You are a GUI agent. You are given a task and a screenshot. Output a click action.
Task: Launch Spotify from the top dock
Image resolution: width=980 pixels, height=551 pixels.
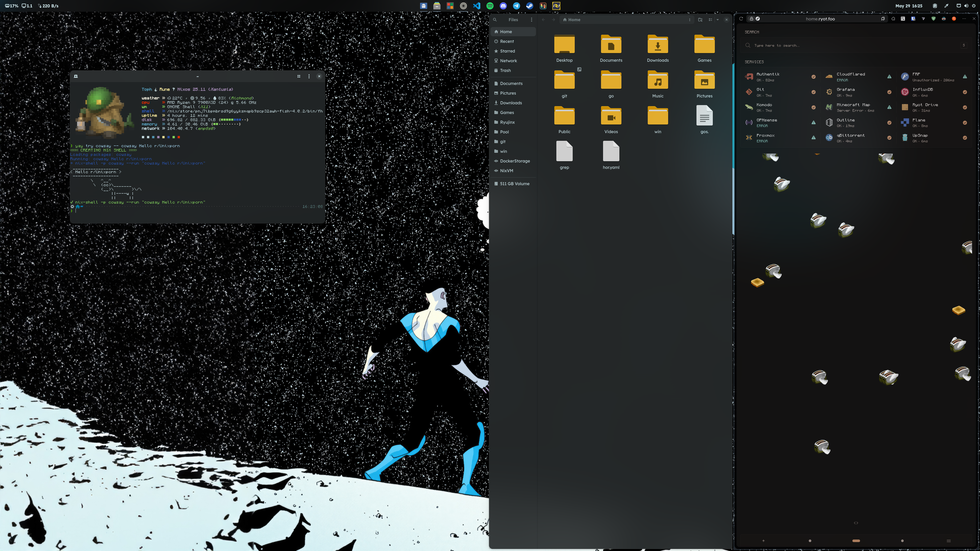pyautogui.click(x=490, y=6)
